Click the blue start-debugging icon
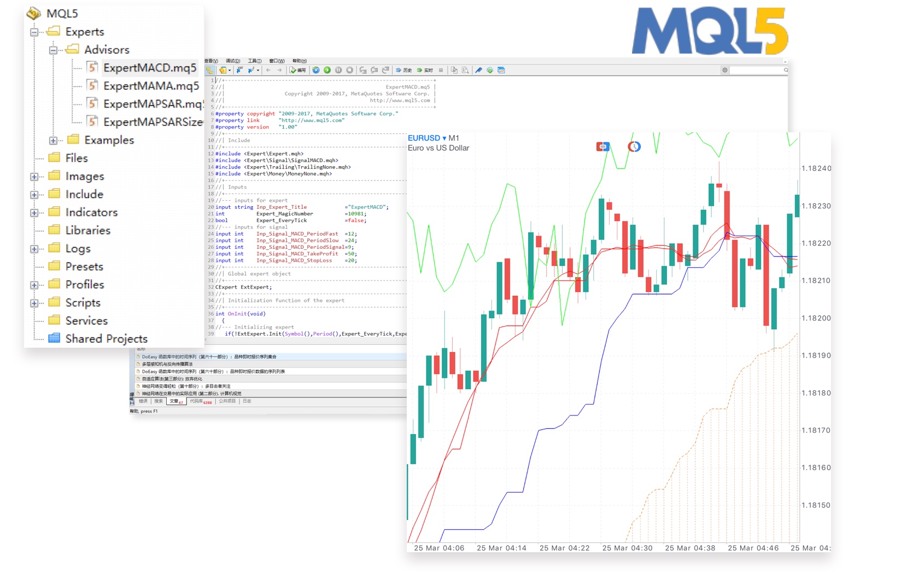Screen dimensions: 924x573 point(316,70)
